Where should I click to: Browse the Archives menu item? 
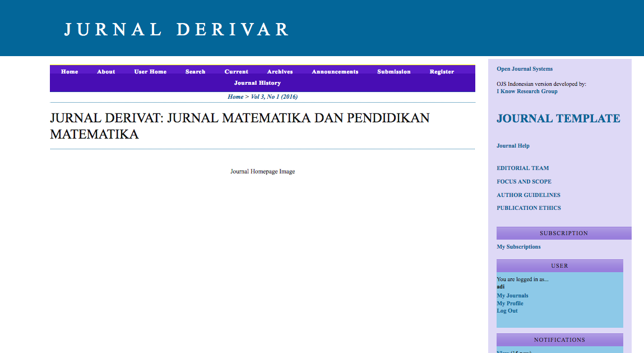click(280, 72)
